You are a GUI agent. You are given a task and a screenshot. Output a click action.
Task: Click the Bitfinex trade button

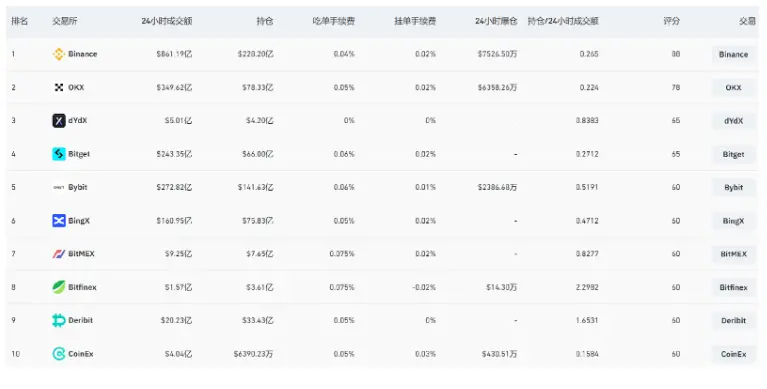pos(733,287)
